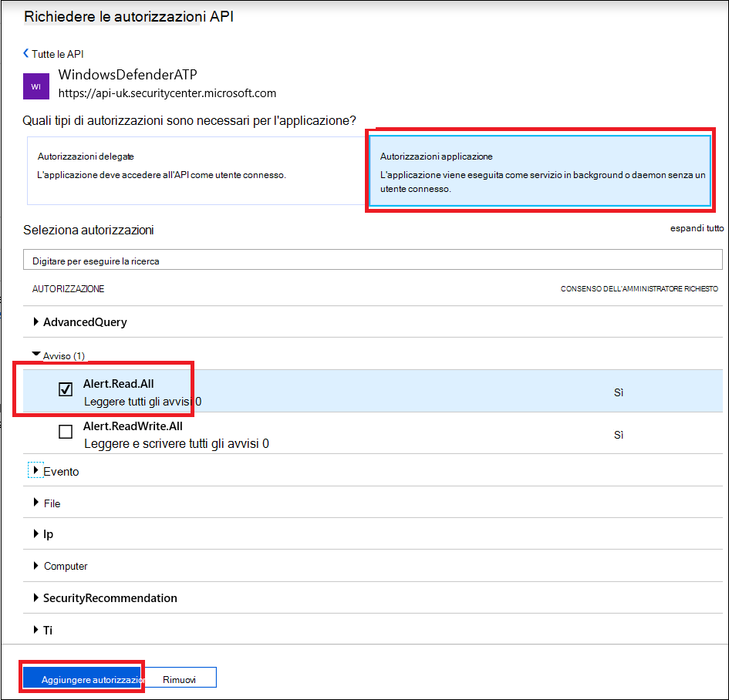Click the Rimuovi button
Image resolution: width=729 pixels, height=700 pixels.
pyautogui.click(x=180, y=678)
